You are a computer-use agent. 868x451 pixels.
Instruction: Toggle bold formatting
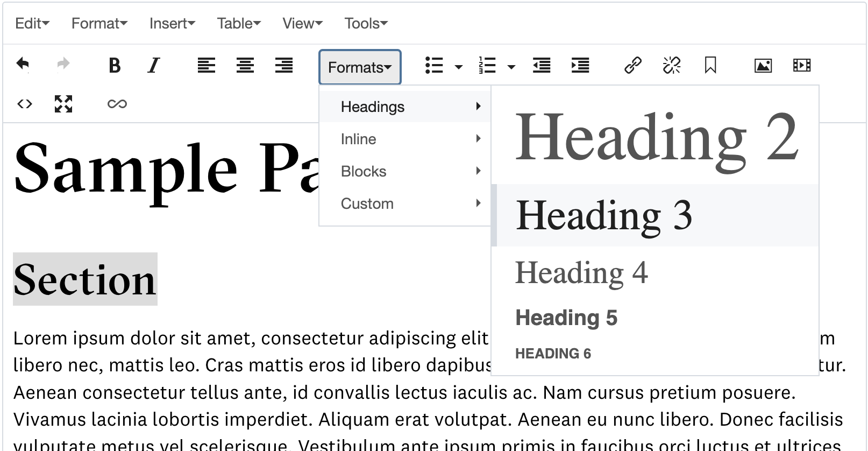[114, 66]
